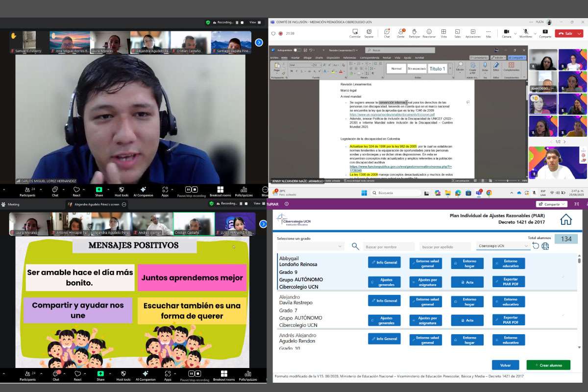Screen dimensions: 588x392
Task: Toggle the Cámara in the Teams meeting
Action: pos(505,33)
